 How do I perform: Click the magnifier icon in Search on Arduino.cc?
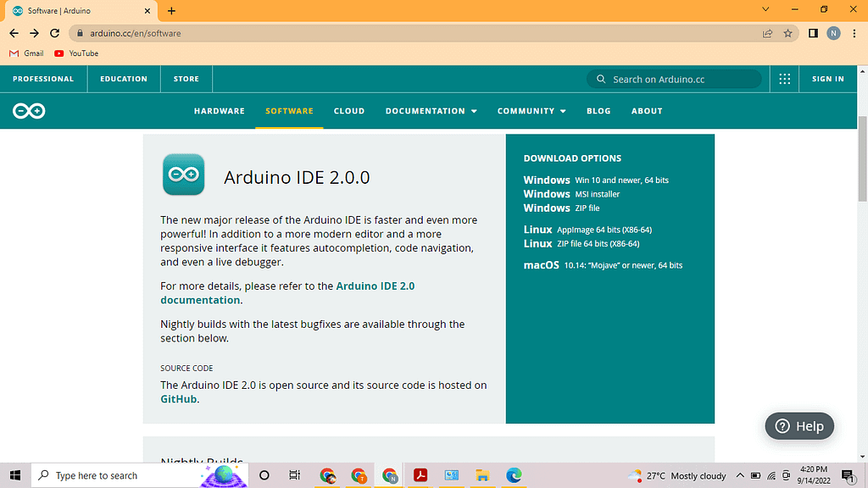[x=601, y=78]
